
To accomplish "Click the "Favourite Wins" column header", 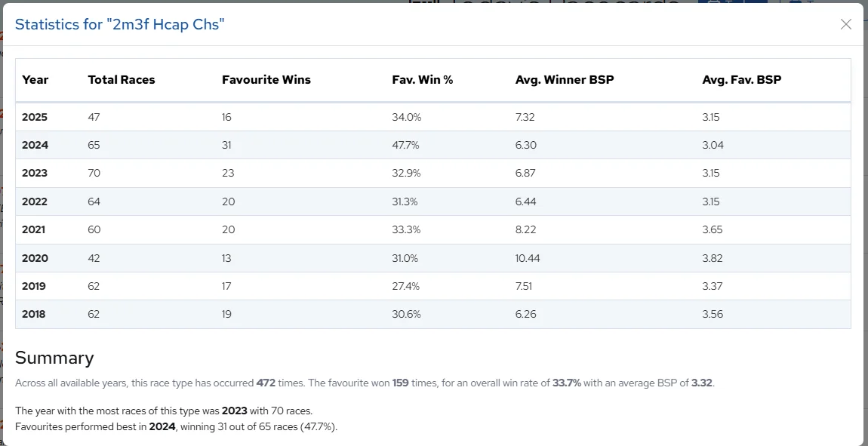I will [x=266, y=80].
